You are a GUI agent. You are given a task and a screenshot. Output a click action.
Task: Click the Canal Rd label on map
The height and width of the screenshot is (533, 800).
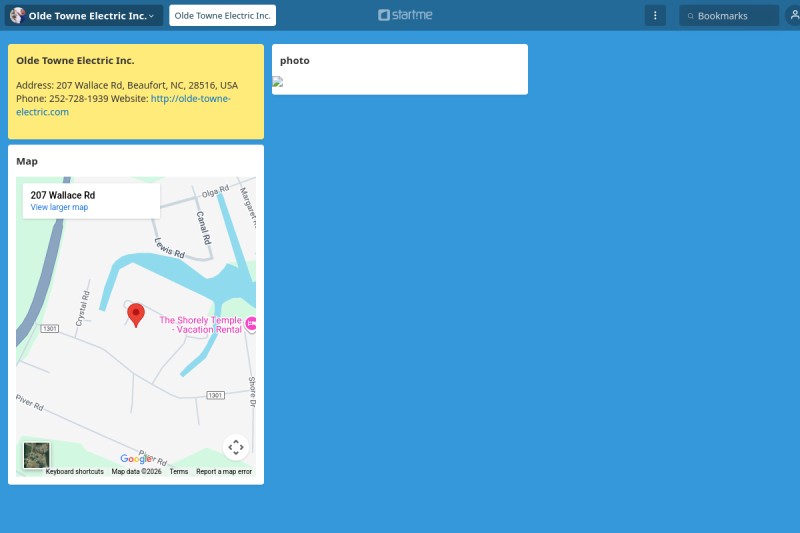tap(204, 227)
